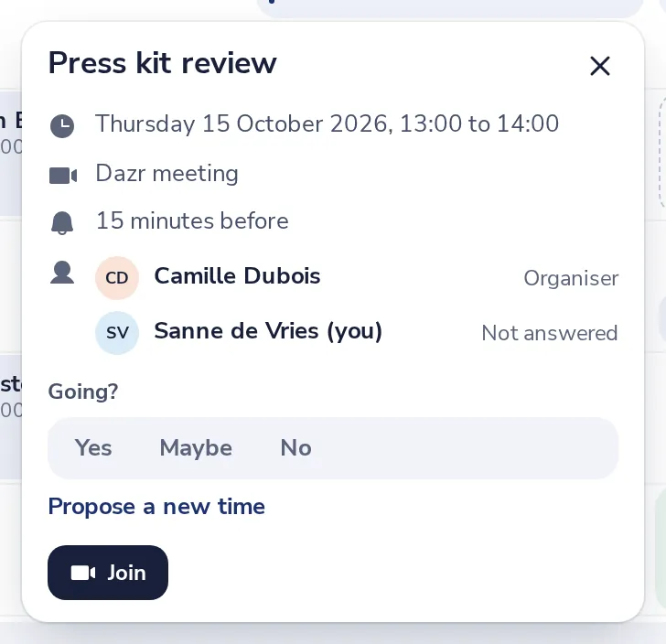
Task: Click the Not answered status label
Action: (550, 333)
